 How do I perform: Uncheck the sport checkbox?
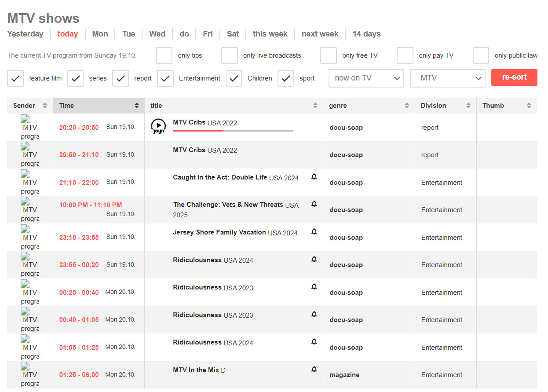pos(286,78)
